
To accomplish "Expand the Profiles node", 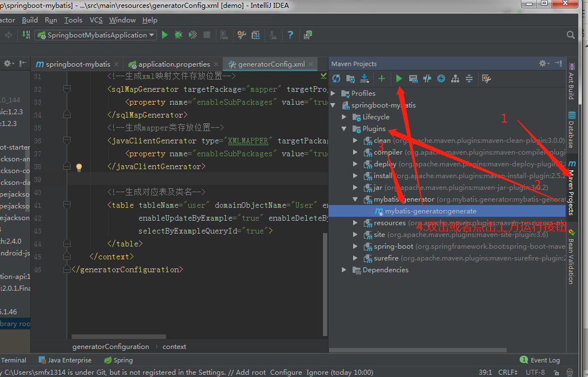I will [x=333, y=94].
